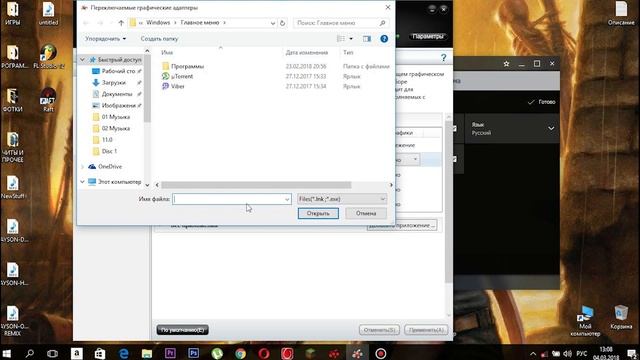Open the Windows Start menu

(x=7, y=353)
